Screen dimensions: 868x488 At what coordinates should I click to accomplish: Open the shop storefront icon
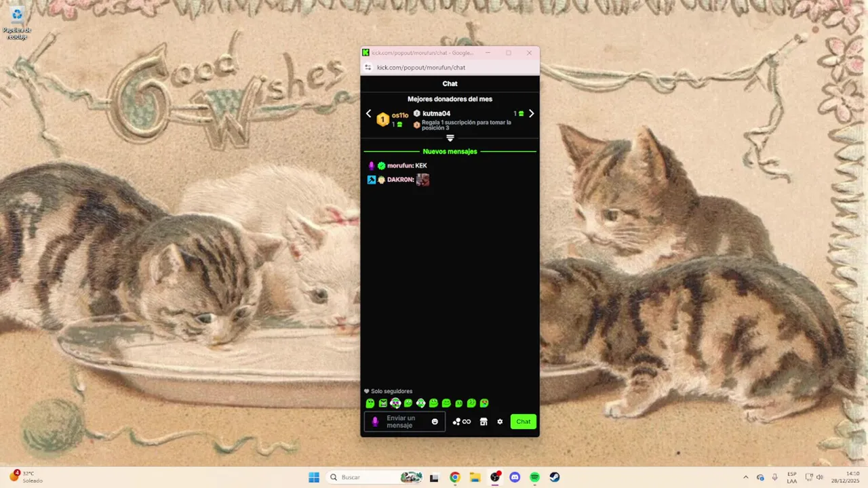coord(484,422)
